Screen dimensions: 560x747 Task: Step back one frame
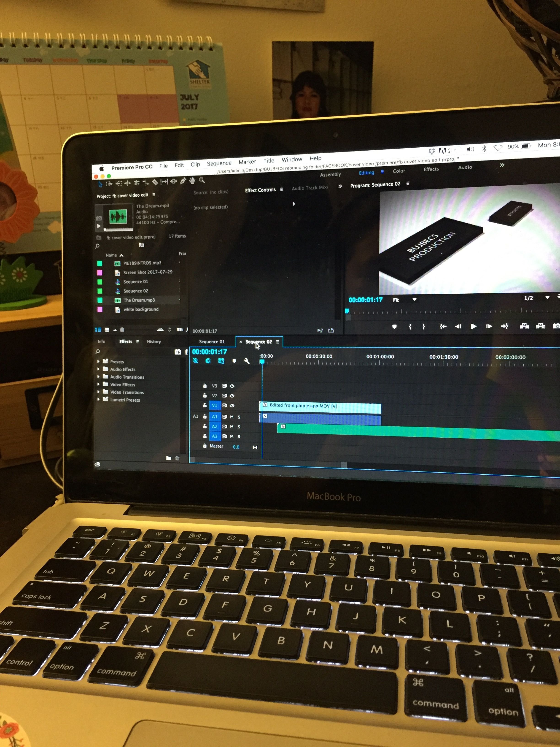(x=458, y=326)
